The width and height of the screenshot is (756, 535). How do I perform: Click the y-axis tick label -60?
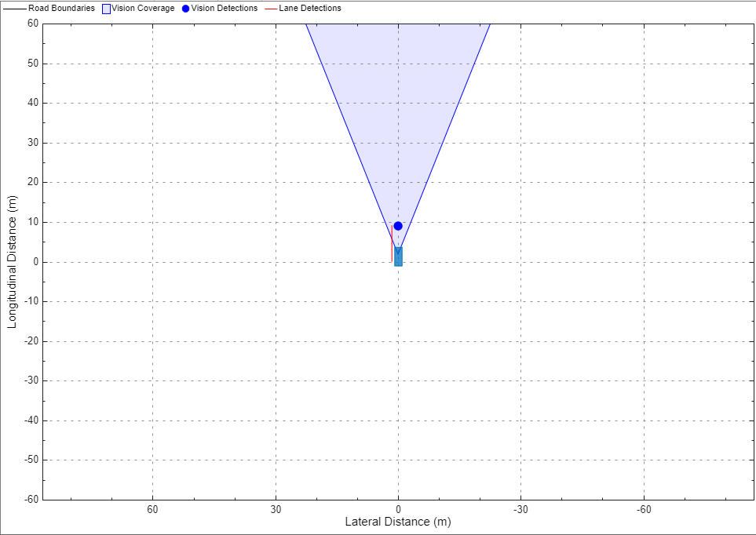tap(31, 500)
